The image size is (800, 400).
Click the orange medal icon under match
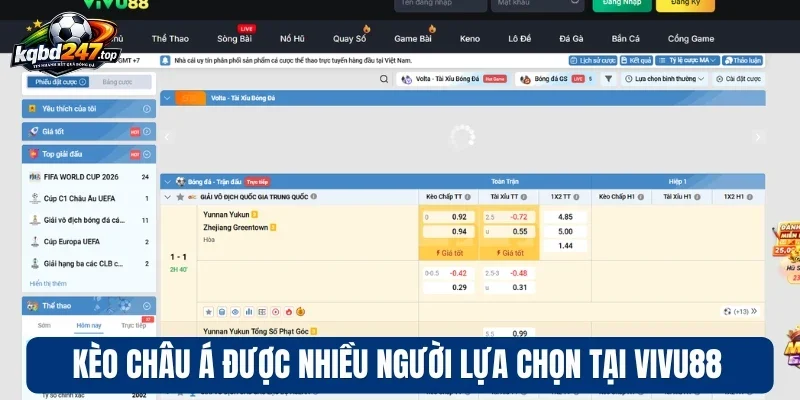click(301, 311)
